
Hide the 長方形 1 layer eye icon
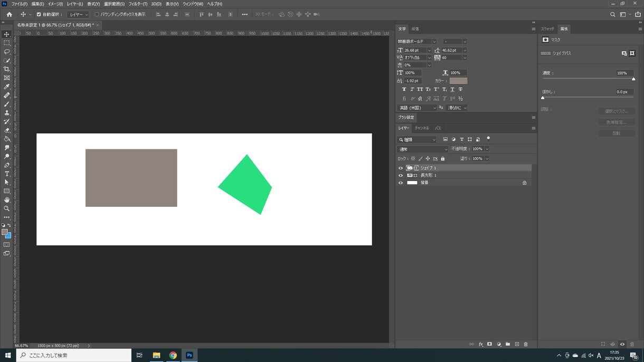point(401,175)
